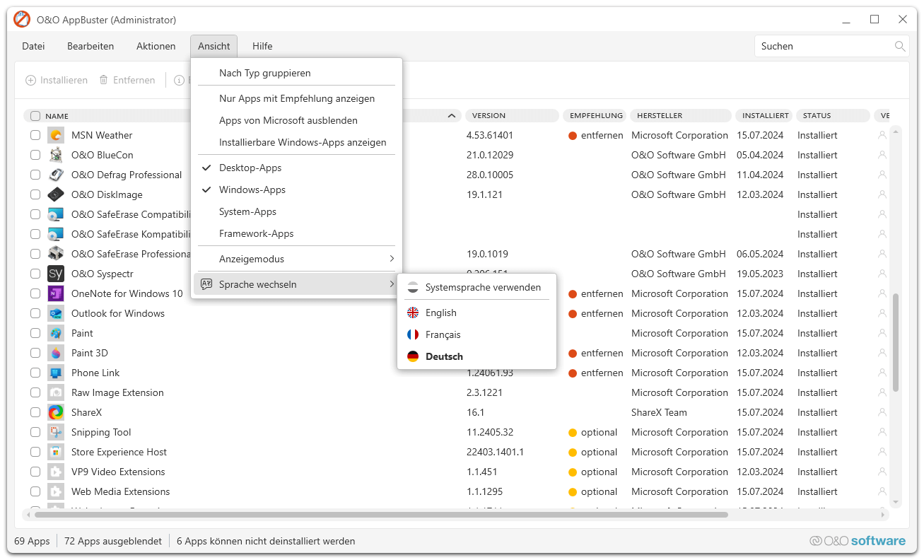The width and height of the screenshot is (924, 560).
Task: Click the German flag icon
Action: tap(413, 356)
